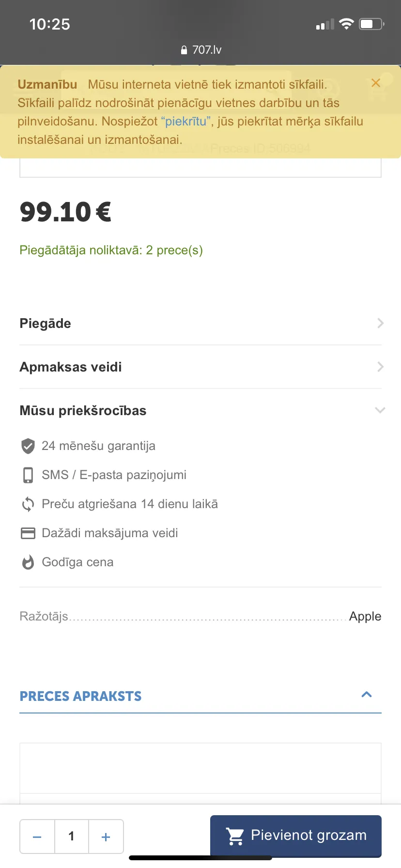Image resolution: width=401 pixels, height=868 pixels.
Task: Increase quantity with the plus button
Action: pos(106,837)
